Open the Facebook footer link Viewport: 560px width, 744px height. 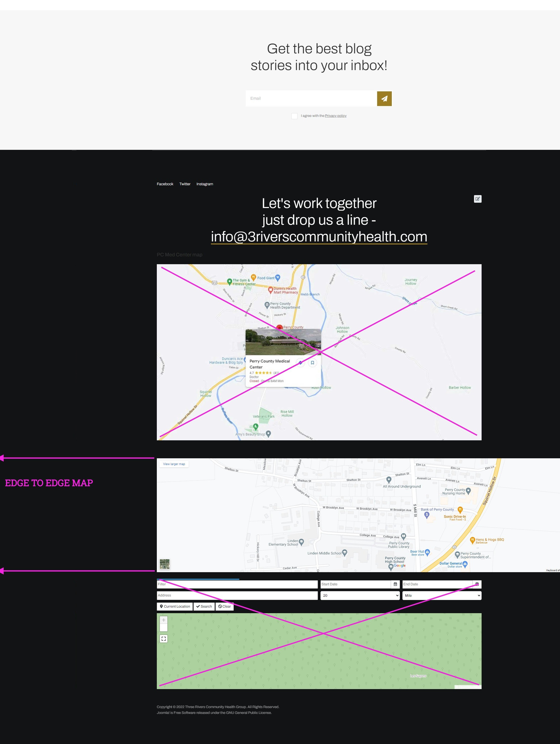[x=165, y=184]
